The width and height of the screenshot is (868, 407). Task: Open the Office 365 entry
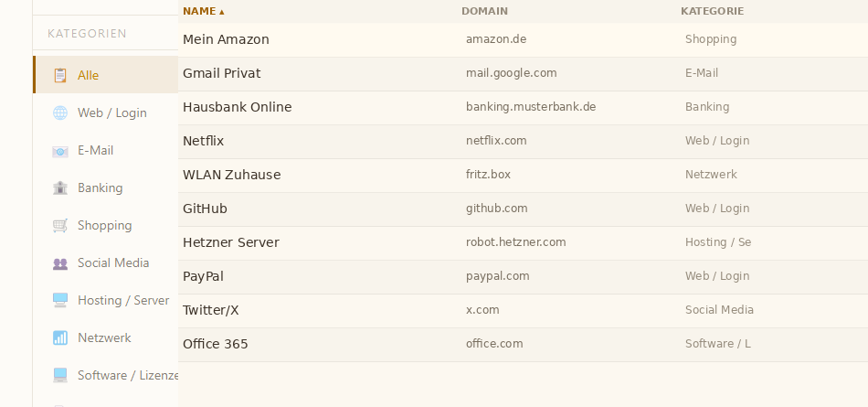click(216, 344)
